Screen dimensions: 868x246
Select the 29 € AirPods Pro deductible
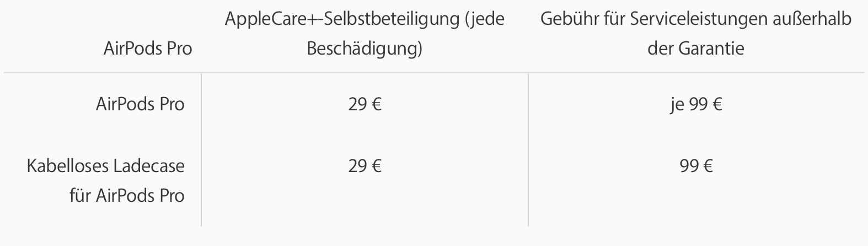365,104
